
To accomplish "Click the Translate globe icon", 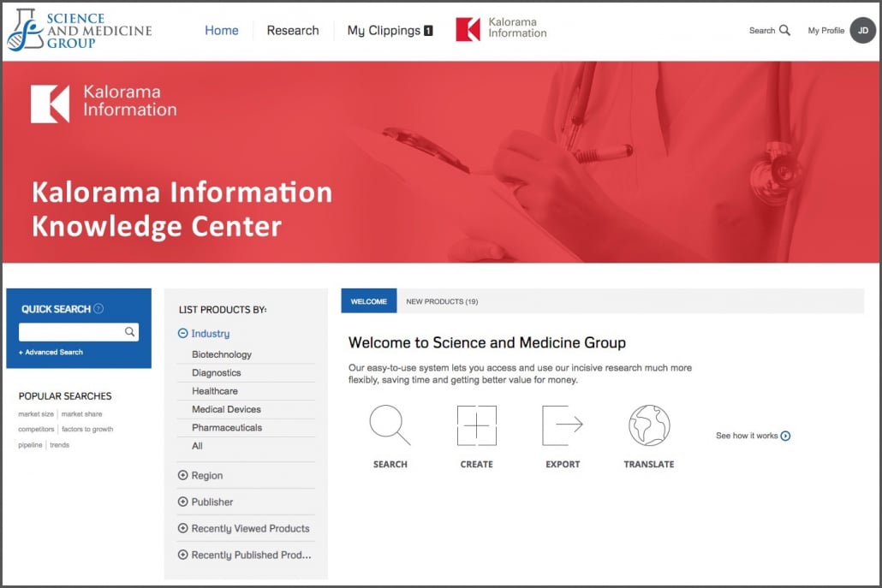I will [x=649, y=425].
